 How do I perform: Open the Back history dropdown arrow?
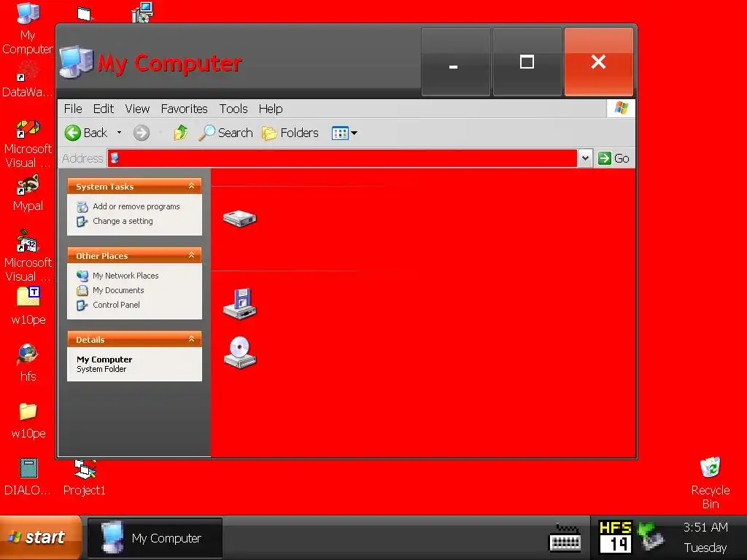[119, 133]
